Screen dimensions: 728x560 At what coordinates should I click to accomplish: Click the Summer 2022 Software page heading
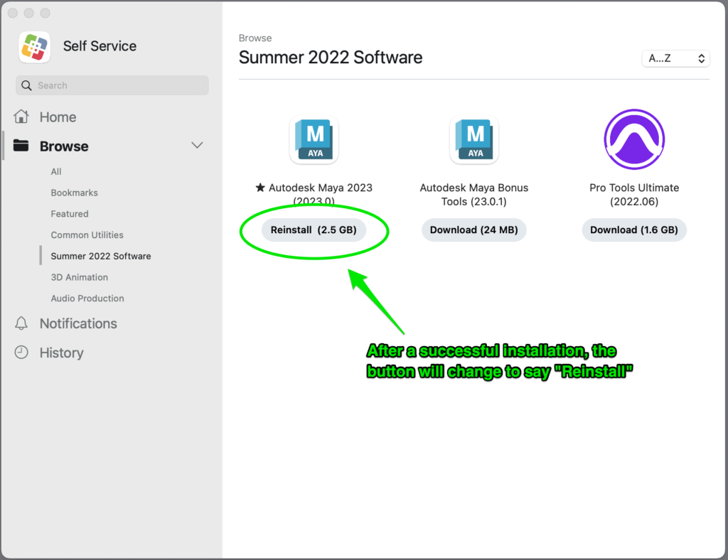coord(331,58)
